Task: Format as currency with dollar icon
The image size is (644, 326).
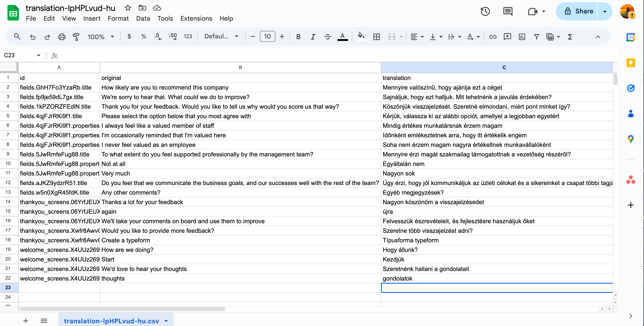Action: tap(129, 37)
